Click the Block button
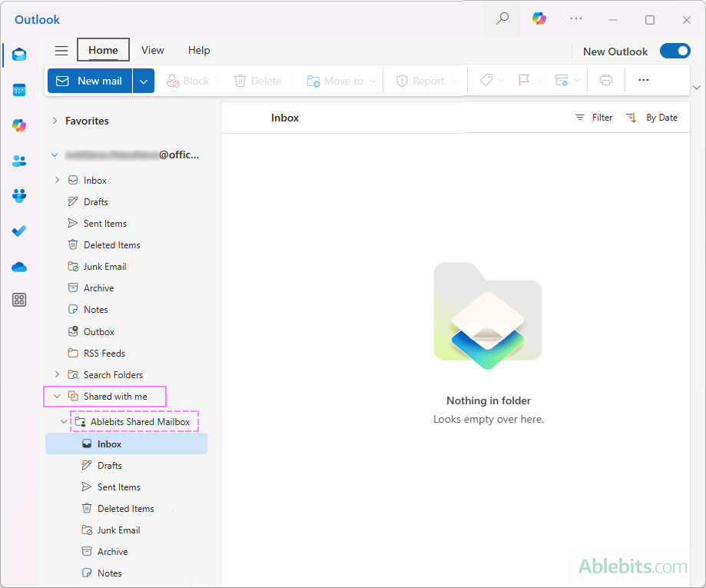The image size is (706, 588). click(187, 81)
